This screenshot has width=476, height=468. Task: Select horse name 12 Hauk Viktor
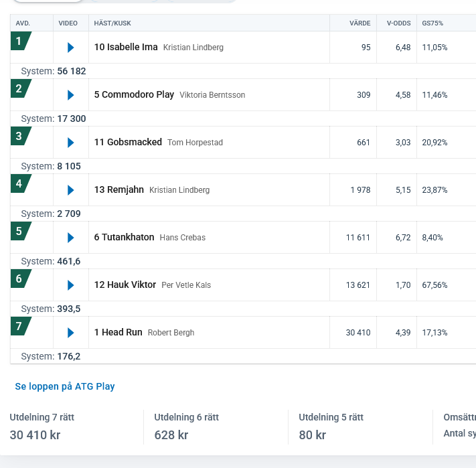coord(125,285)
